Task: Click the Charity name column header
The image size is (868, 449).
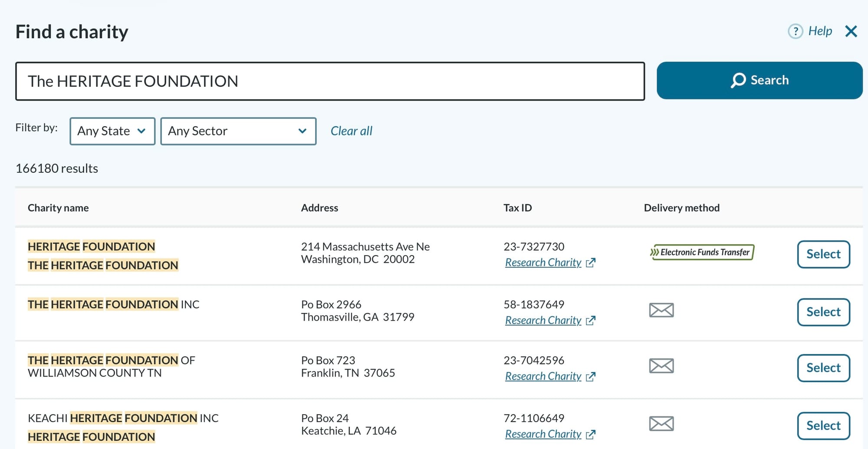Action: click(x=58, y=208)
